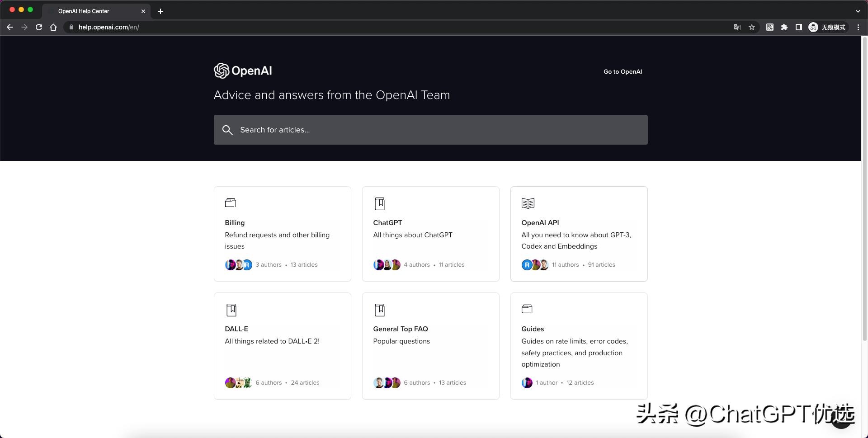Click the Billing collection folder icon

coord(231,203)
